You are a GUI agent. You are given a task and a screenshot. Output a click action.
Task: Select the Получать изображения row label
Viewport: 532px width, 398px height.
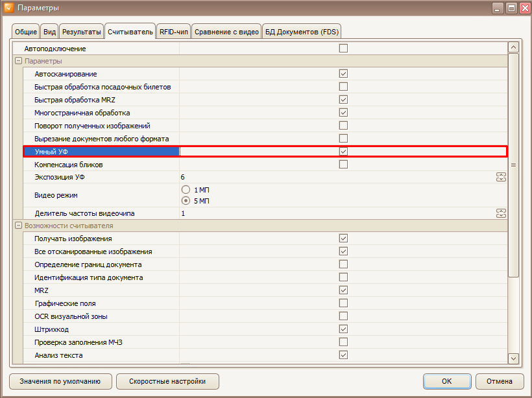pos(73,239)
